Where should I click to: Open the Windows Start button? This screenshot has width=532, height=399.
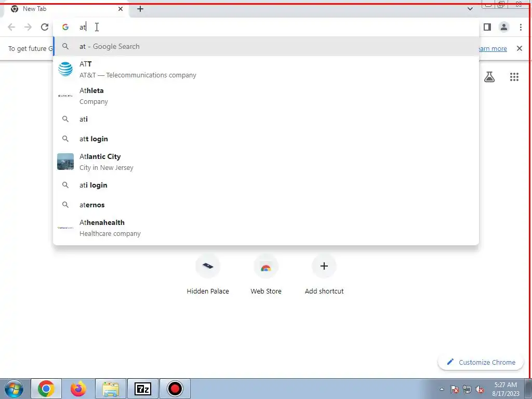14,389
